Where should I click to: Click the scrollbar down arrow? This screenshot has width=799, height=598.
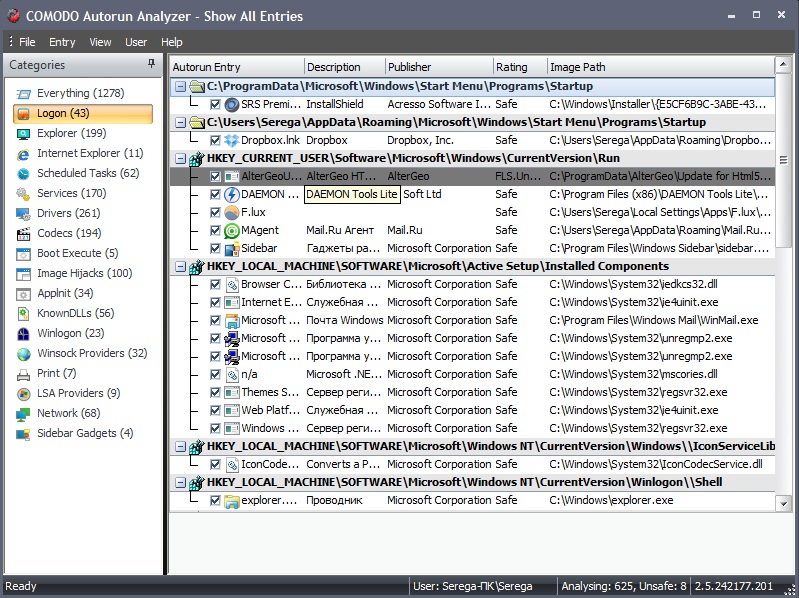coord(783,504)
